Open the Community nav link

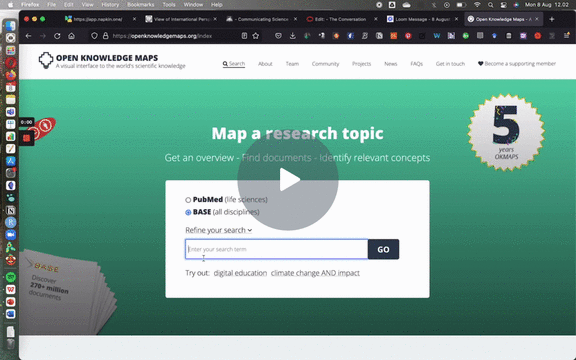[x=325, y=64]
